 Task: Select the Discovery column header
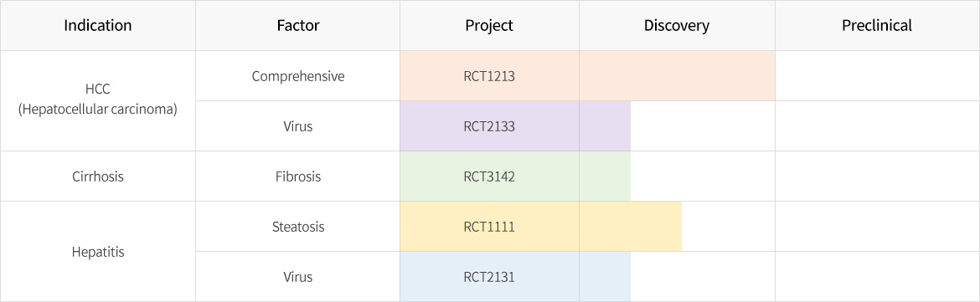677,26
